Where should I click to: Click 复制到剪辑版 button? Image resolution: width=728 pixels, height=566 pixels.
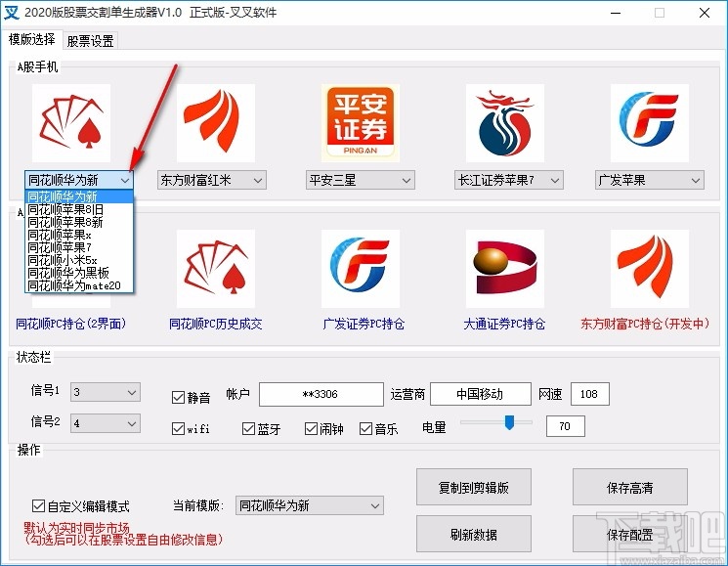(x=474, y=487)
